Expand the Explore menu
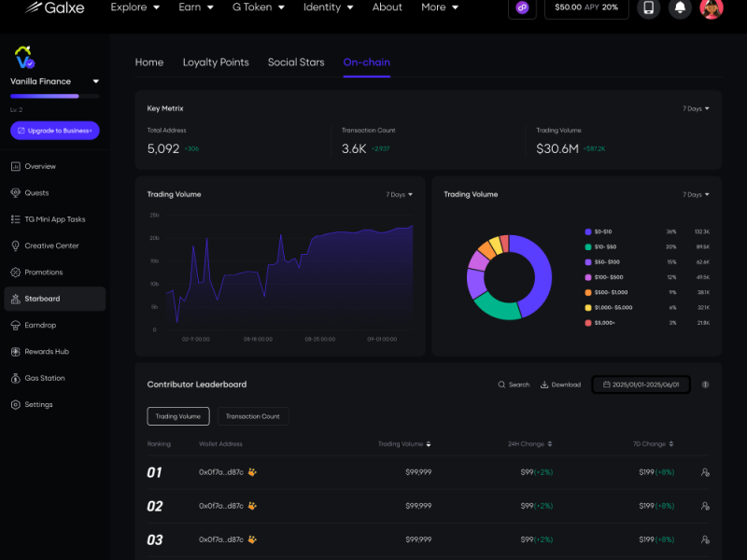747x560 pixels. click(x=134, y=7)
